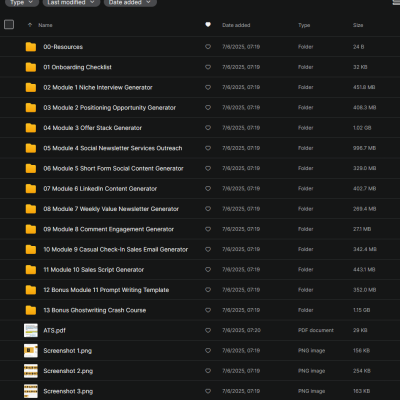The width and height of the screenshot is (400, 400).
Task: Click the file name Screenshot 3.png
Action: coord(68,391)
